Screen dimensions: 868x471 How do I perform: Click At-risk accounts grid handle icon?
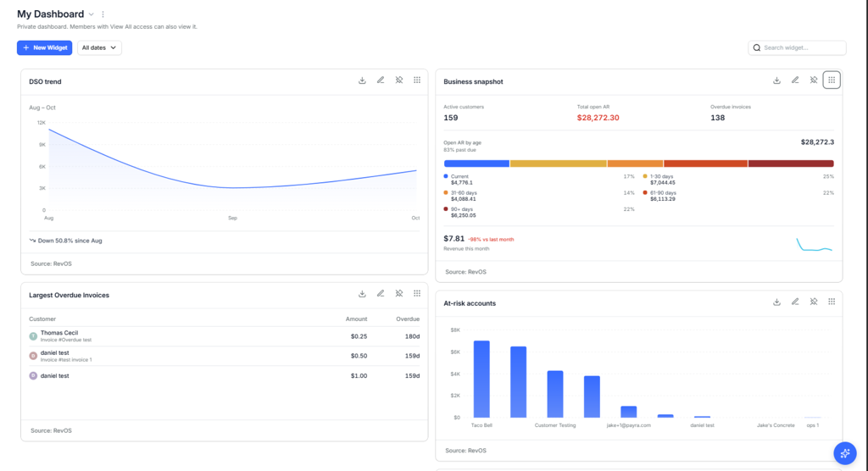(832, 302)
